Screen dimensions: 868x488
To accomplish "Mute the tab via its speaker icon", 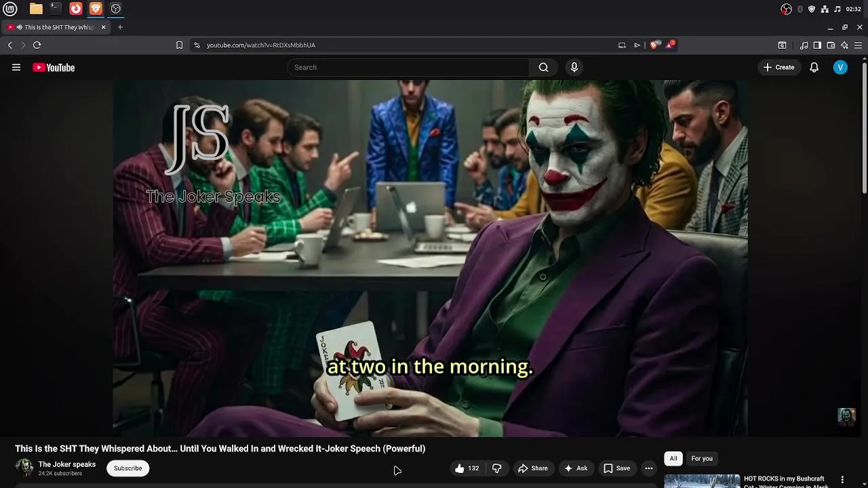I will pyautogui.click(x=20, y=27).
